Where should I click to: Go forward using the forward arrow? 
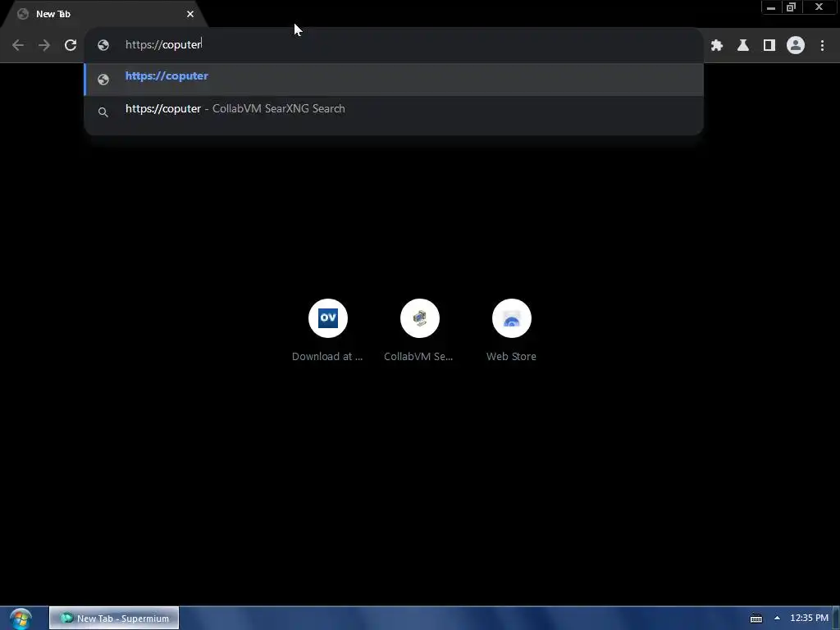tap(44, 45)
